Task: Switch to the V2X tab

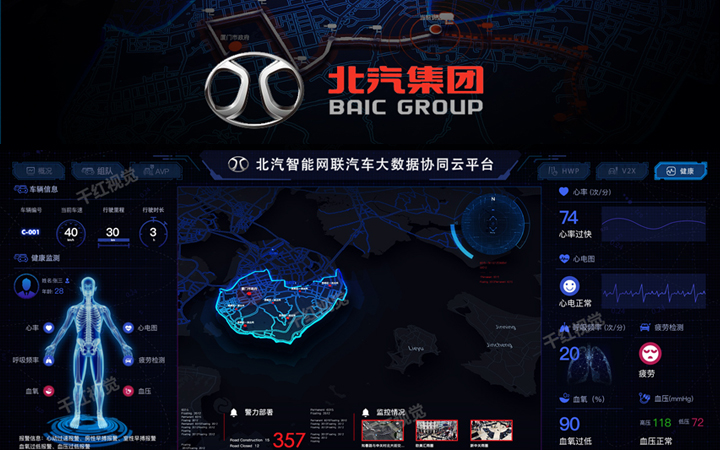Action: tap(622, 171)
